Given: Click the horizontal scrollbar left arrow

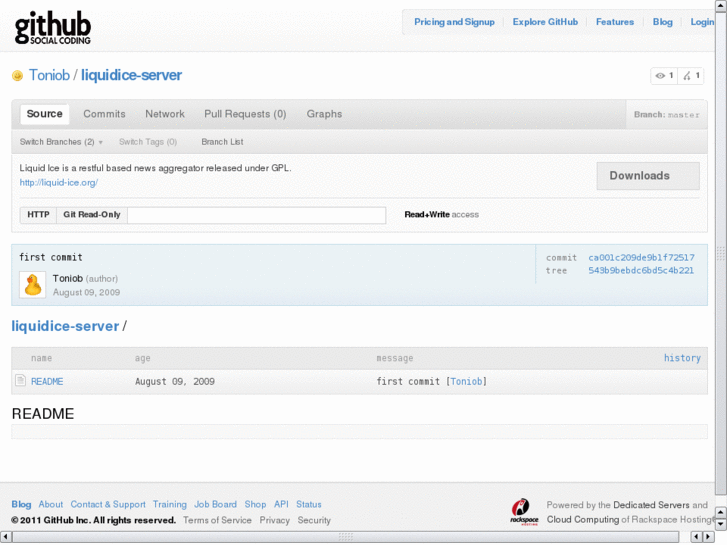Looking at the screenshot, I should point(5,537).
